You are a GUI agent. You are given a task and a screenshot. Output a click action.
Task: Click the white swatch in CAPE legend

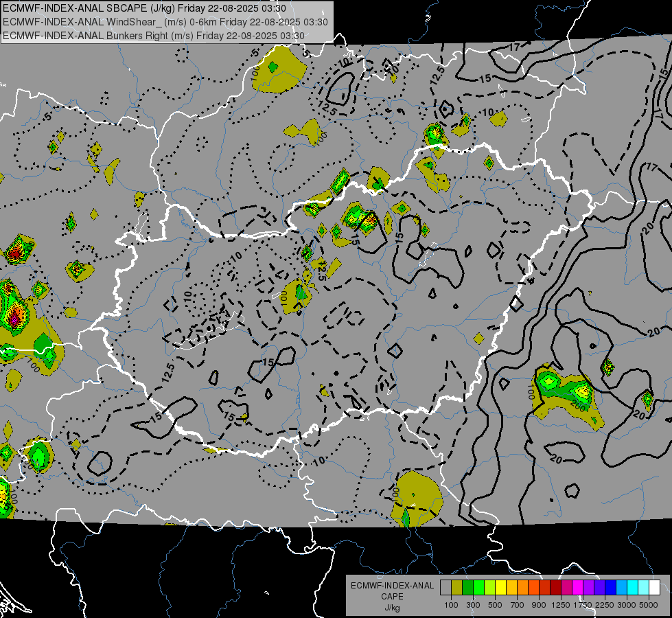655,588
